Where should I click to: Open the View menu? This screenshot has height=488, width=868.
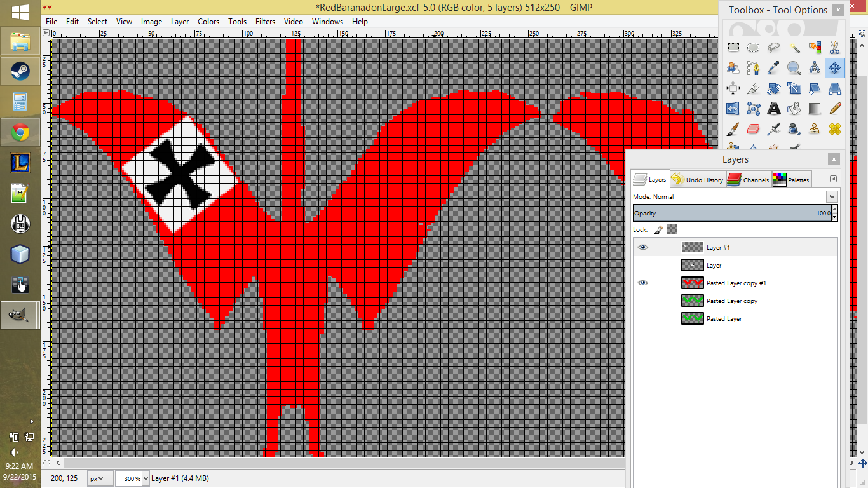click(124, 21)
